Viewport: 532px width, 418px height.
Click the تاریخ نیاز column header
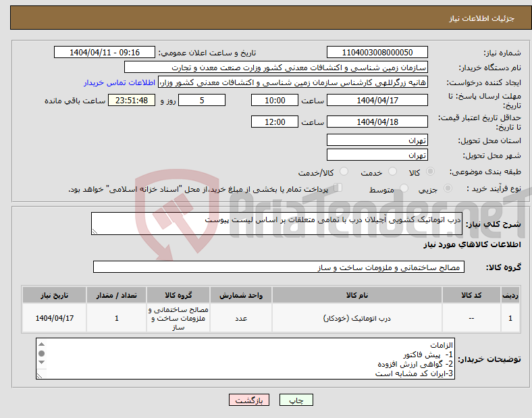coord(54,295)
